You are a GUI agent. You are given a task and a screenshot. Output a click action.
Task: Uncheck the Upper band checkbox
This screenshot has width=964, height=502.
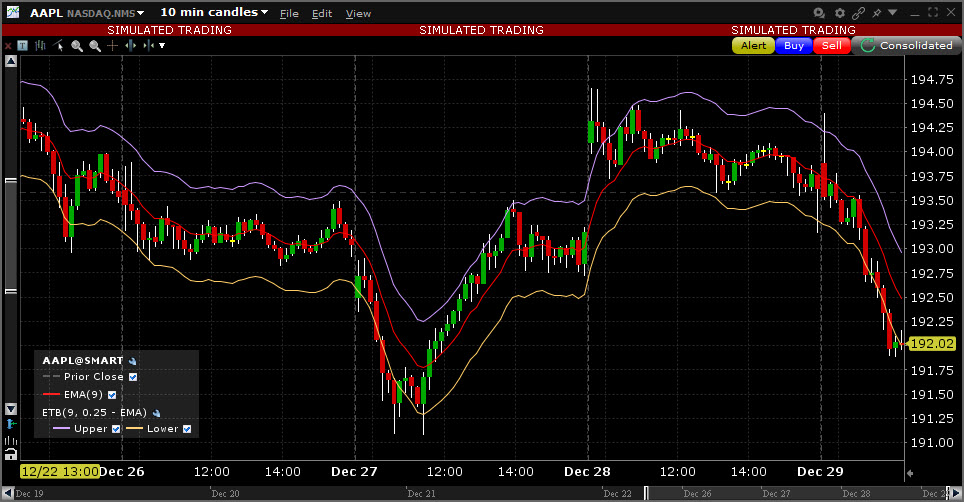coord(116,429)
